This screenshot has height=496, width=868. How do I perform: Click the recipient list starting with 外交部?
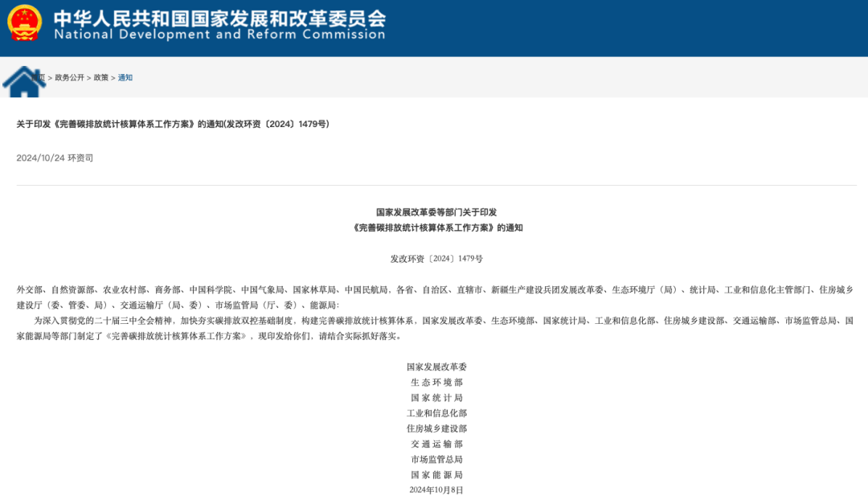434,297
